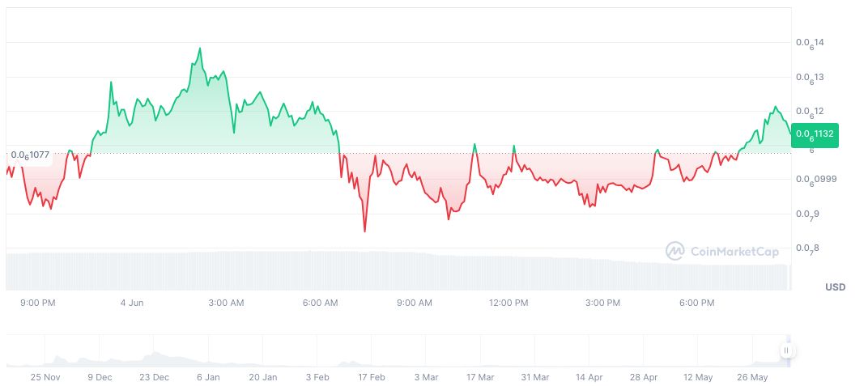This screenshot has width=868, height=386.
Task: Jump to 26 May on the navigator timeline
Action: tap(753, 377)
